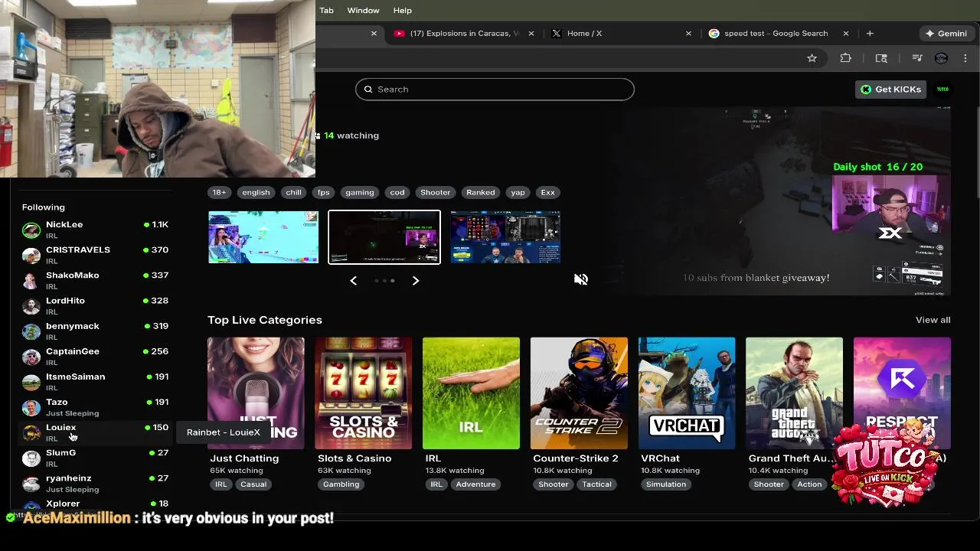
Task: Open NickLee channel avatar in Following
Action: [31, 230]
